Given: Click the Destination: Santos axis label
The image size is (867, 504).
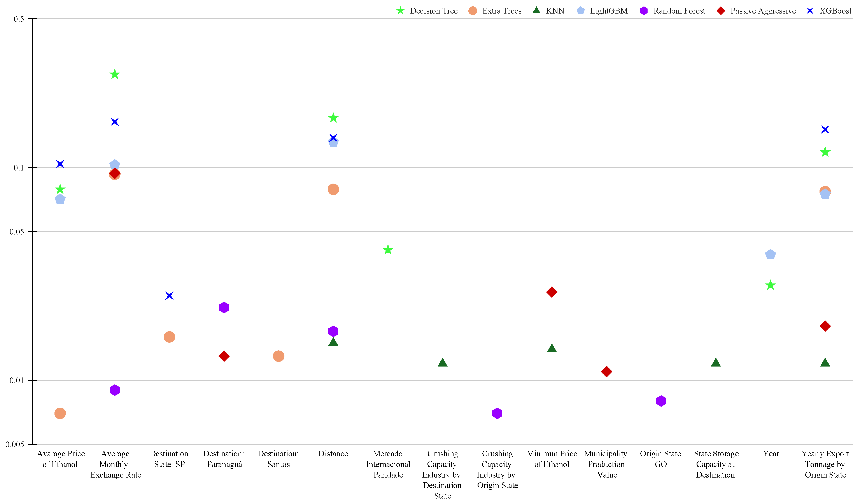Looking at the screenshot, I should tap(278, 459).
